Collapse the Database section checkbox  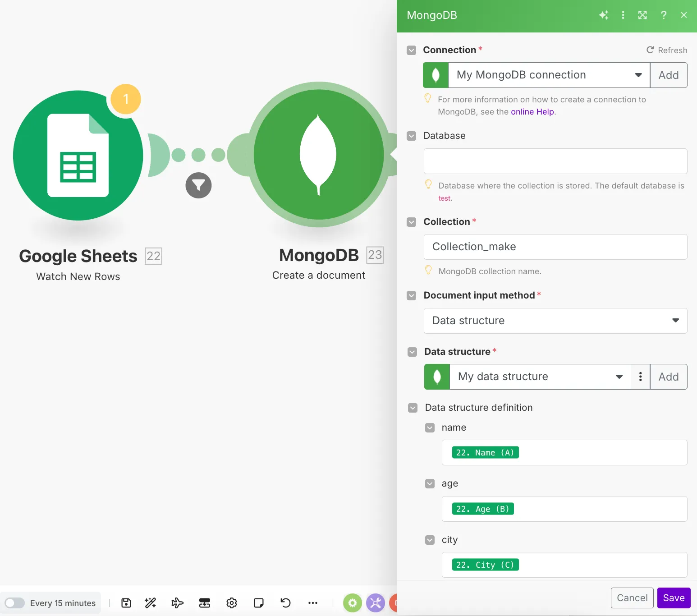(411, 136)
